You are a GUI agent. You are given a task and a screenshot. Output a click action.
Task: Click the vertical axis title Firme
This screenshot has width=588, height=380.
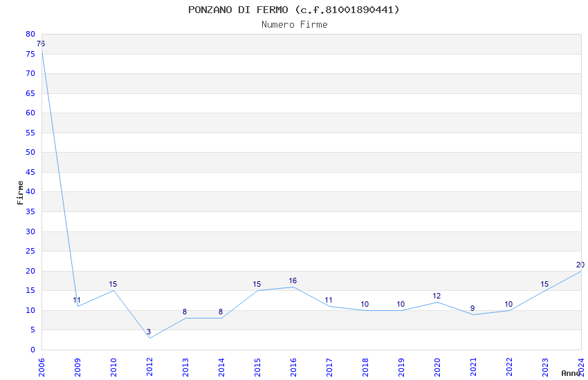tap(20, 193)
